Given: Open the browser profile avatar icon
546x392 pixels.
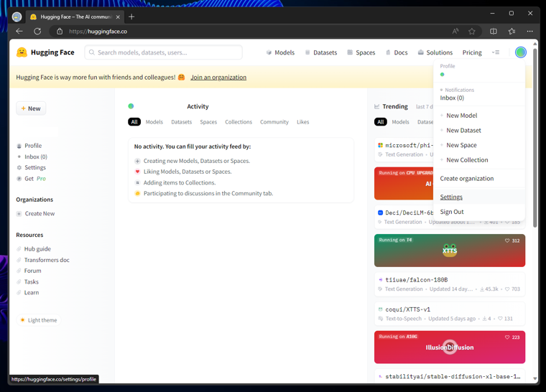Looking at the screenshot, I should [17, 17].
